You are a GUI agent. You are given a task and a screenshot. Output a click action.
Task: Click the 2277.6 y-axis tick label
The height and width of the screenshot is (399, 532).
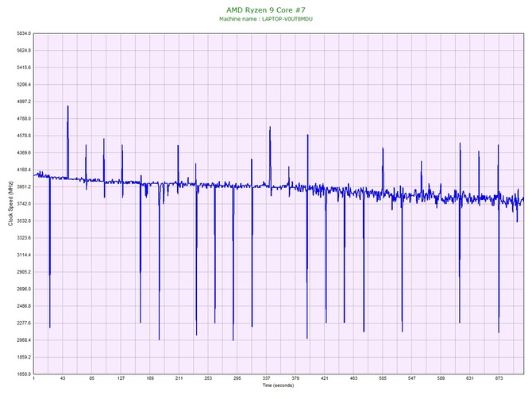(24, 323)
